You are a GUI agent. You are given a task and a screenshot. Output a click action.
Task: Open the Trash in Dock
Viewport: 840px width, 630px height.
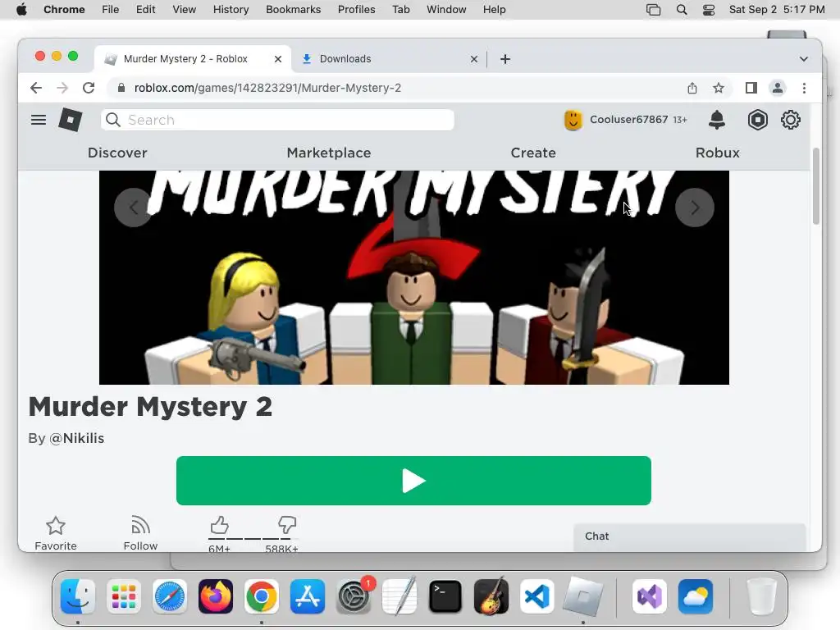coord(762,596)
